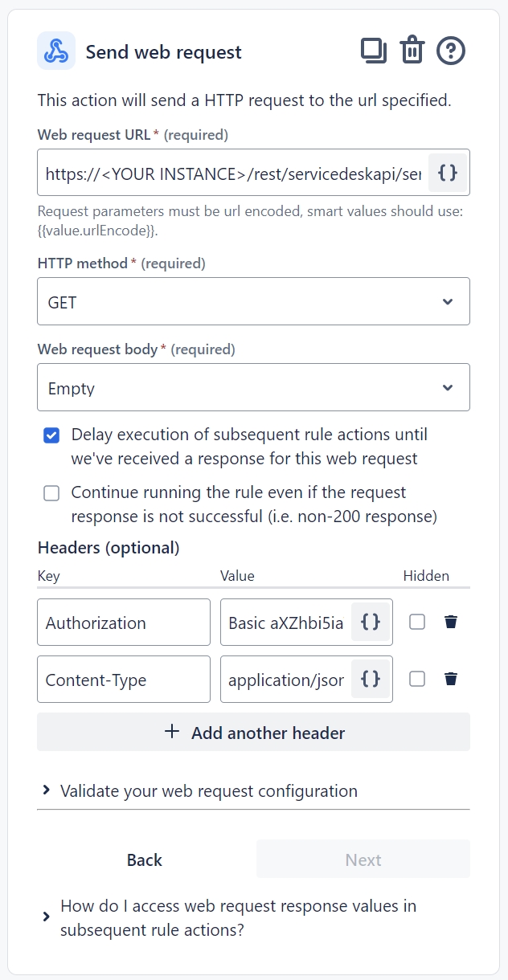The image size is (508, 980).
Task: Open smart values for the Authorization header value
Action: tap(371, 622)
